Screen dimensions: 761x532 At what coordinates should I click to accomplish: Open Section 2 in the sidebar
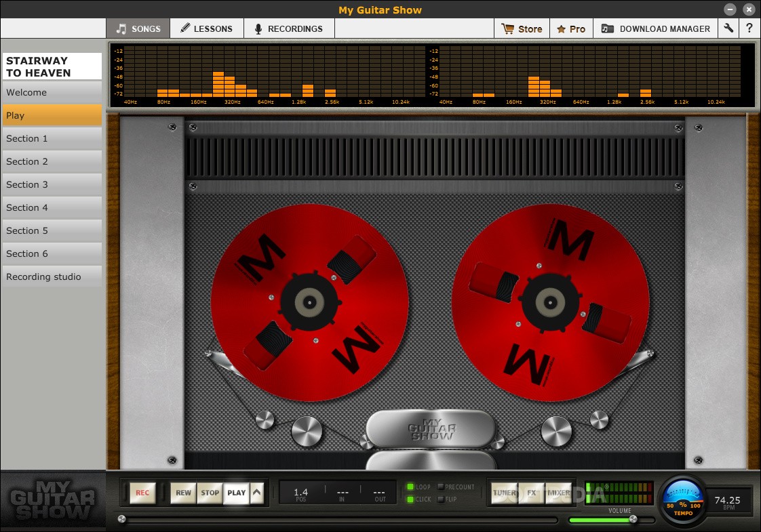52,161
